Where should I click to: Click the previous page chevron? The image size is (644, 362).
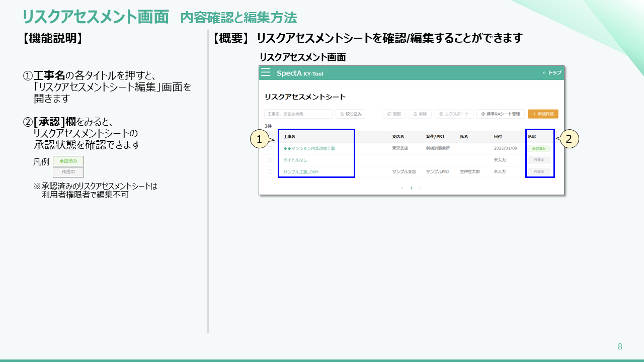click(402, 188)
